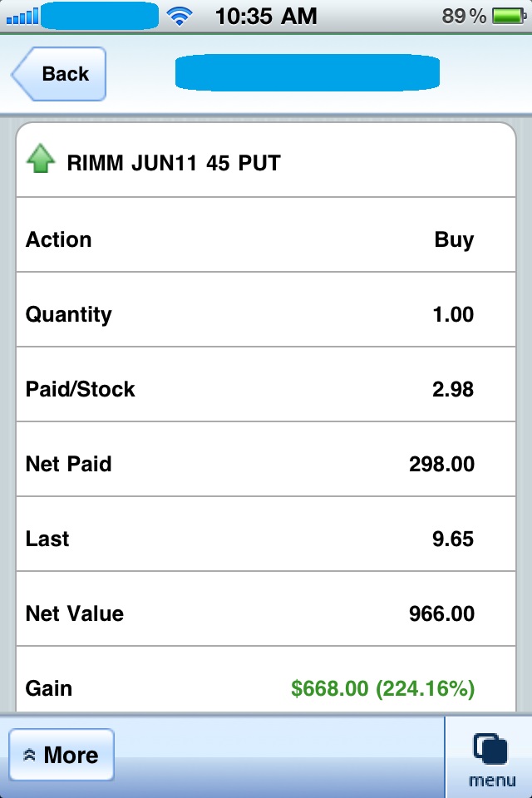The image size is (532, 798).
Task: Open the menu icon at bottom right
Action: [x=491, y=758]
